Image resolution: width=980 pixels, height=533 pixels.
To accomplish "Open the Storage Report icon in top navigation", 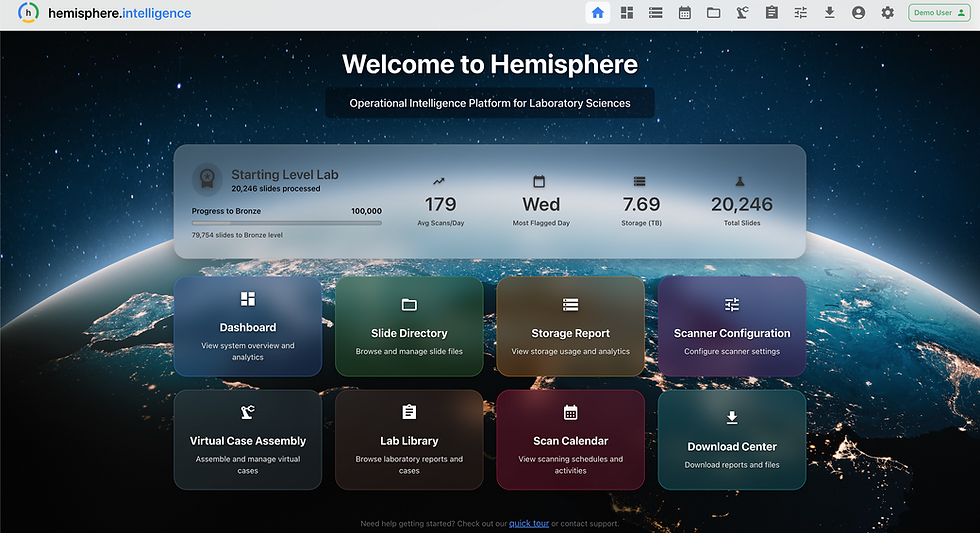I will click(x=656, y=12).
